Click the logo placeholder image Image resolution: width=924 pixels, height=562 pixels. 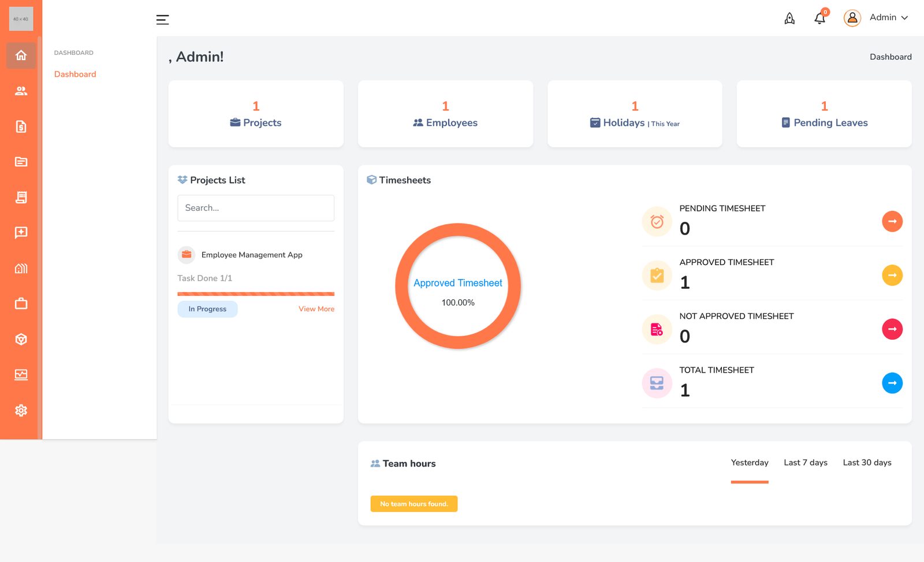[21, 19]
